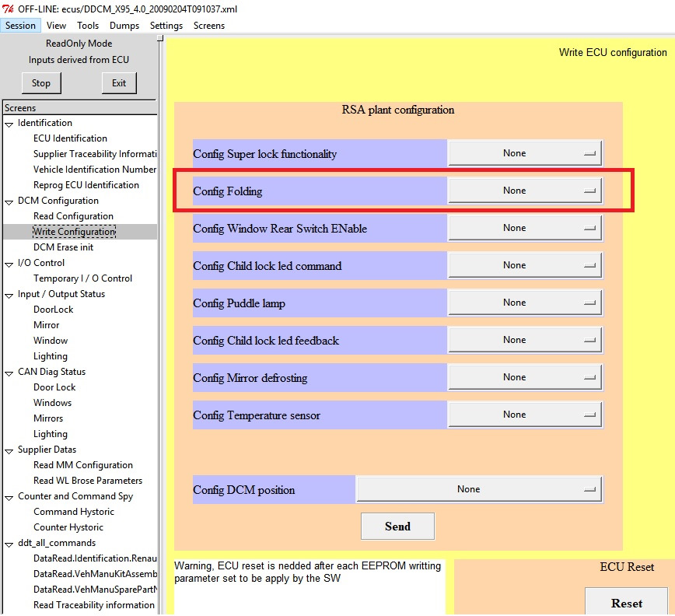Image resolution: width=675 pixels, height=616 pixels.
Task: Collapse the DCM Configuration tree arrow
Action: coord(9,201)
